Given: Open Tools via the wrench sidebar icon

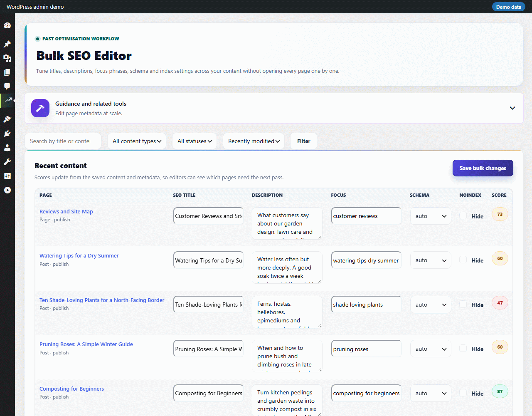Looking at the screenshot, I should pyautogui.click(x=7, y=162).
